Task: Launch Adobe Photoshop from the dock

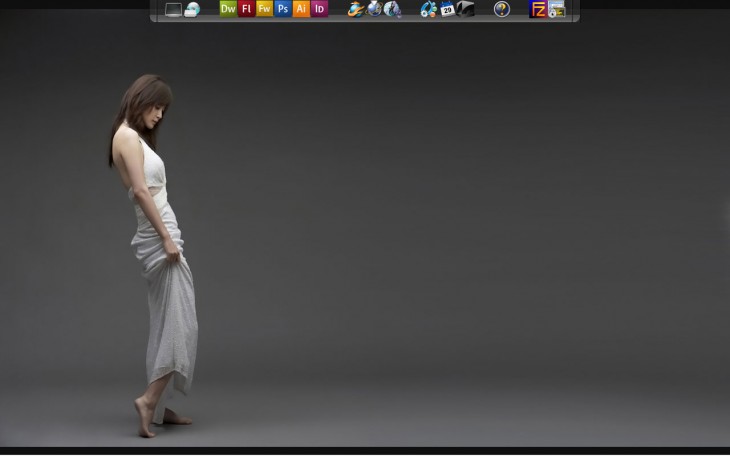Action: click(x=283, y=9)
